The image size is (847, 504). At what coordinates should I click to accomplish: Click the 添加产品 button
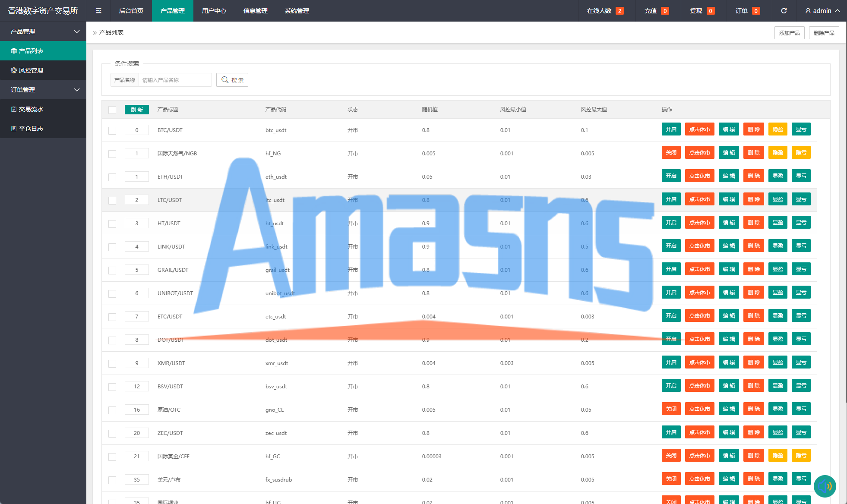pos(789,33)
